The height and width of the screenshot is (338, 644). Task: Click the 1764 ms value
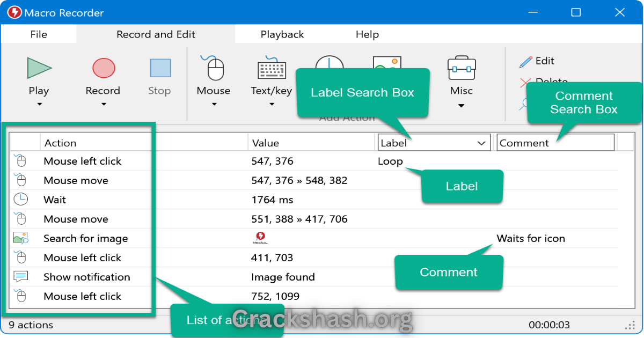pyautogui.click(x=272, y=200)
